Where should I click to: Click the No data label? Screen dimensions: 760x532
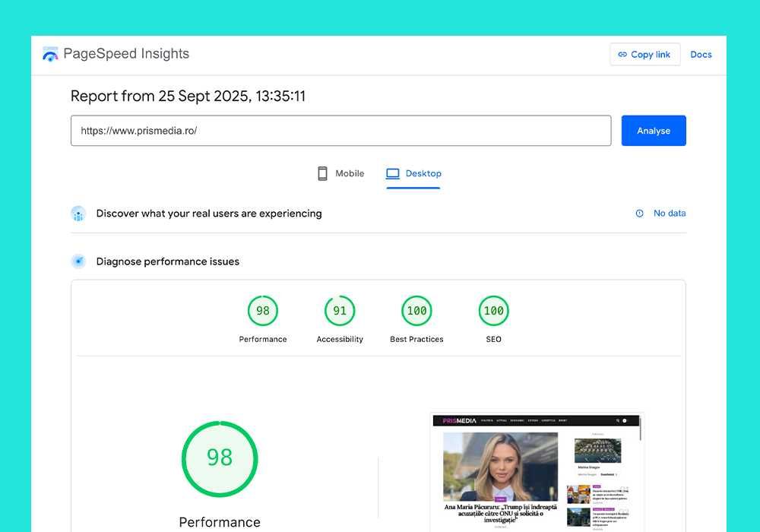click(670, 214)
